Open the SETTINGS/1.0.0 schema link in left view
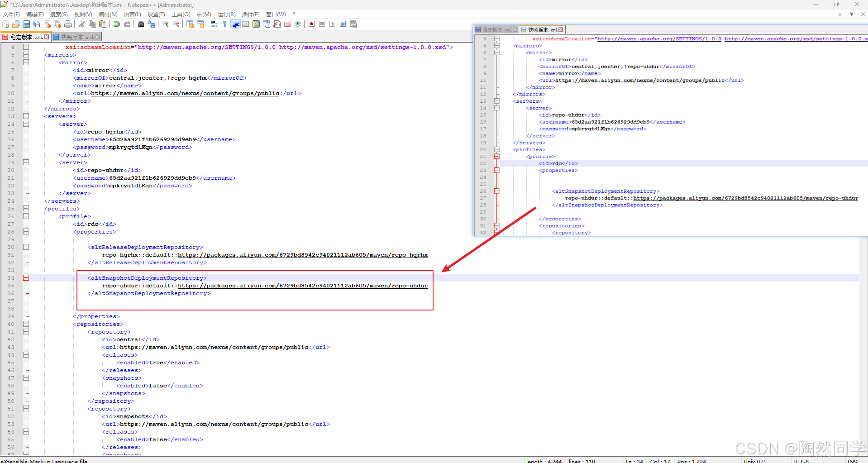The height and width of the screenshot is (463, 868). (x=207, y=47)
